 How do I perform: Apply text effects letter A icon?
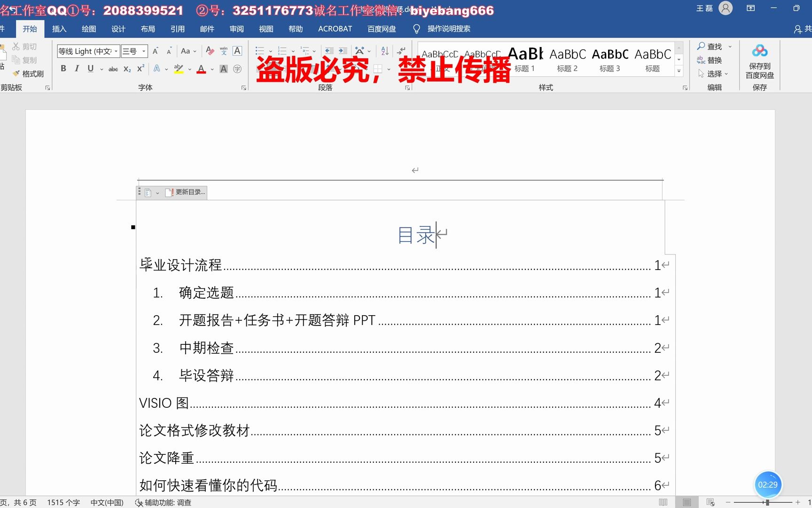(157, 69)
